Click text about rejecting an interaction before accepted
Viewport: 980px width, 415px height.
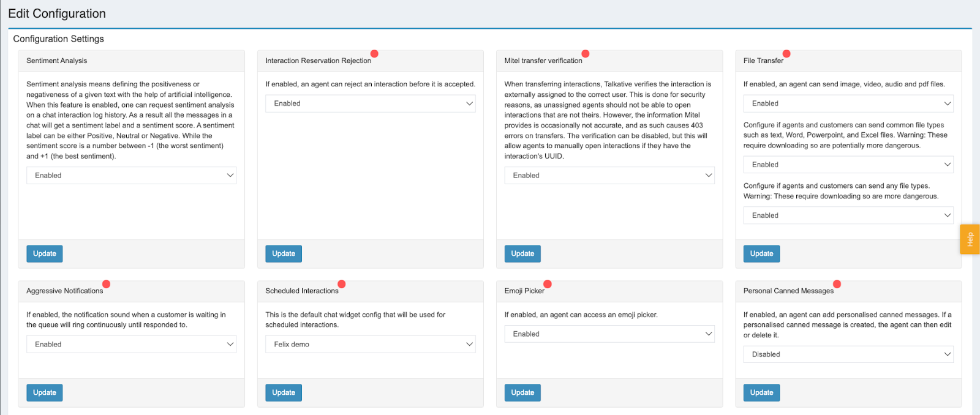[x=370, y=84]
